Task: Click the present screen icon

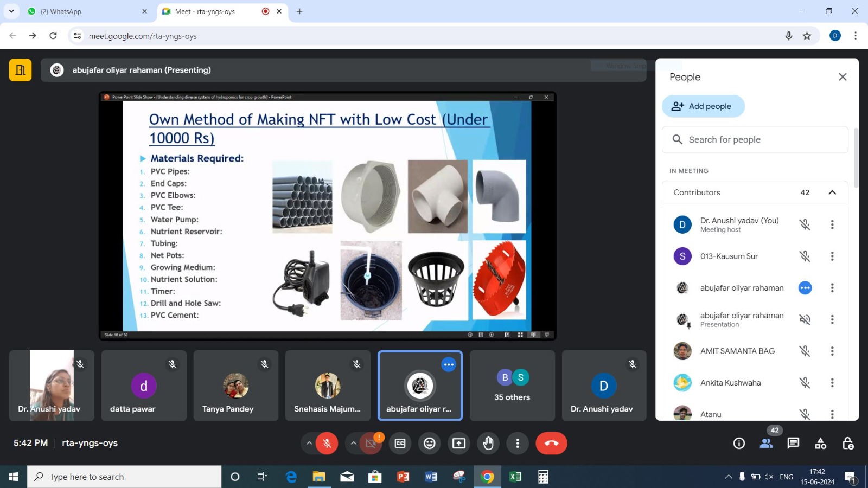Action: tap(459, 444)
